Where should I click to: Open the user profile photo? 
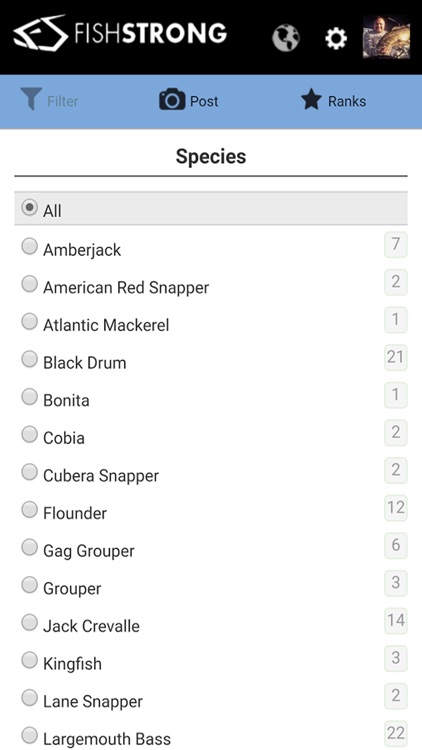(x=386, y=36)
